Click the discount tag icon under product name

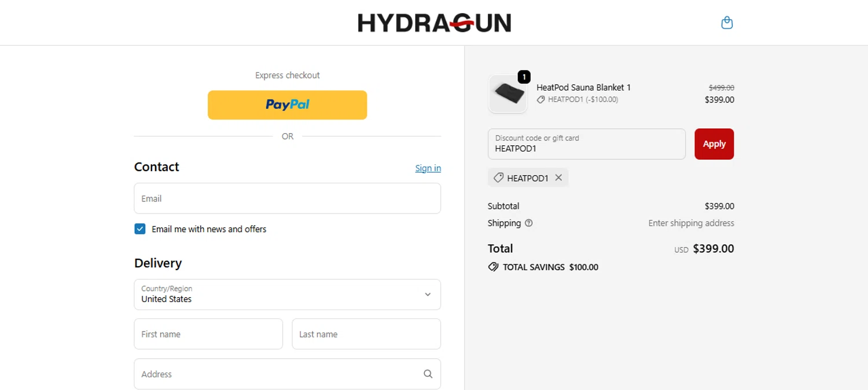coord(541,100)
